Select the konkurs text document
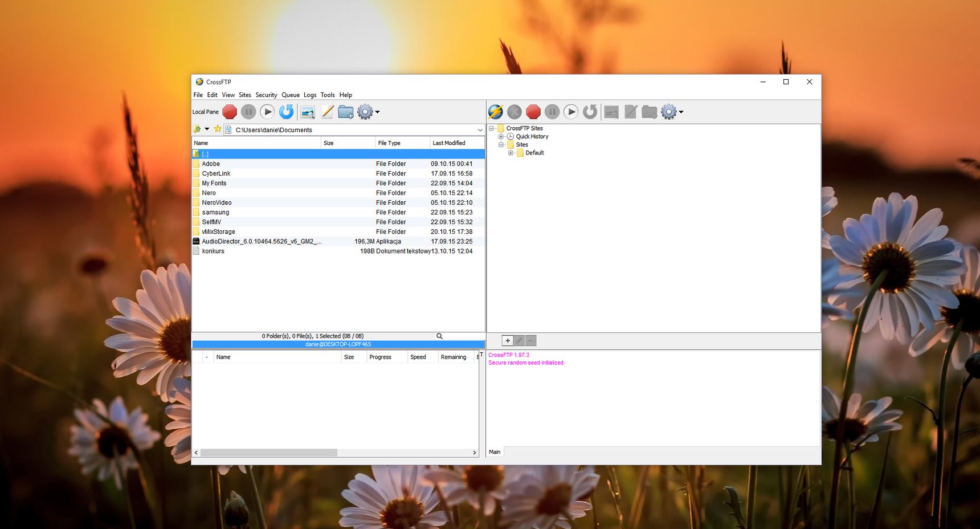Viewport: 980px width, 529px height. click(338, 251)
